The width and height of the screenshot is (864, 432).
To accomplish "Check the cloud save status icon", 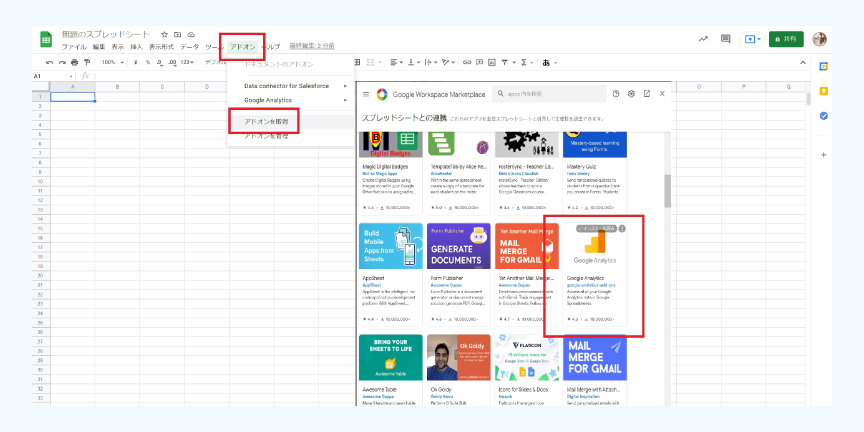I will click(191, 34).
